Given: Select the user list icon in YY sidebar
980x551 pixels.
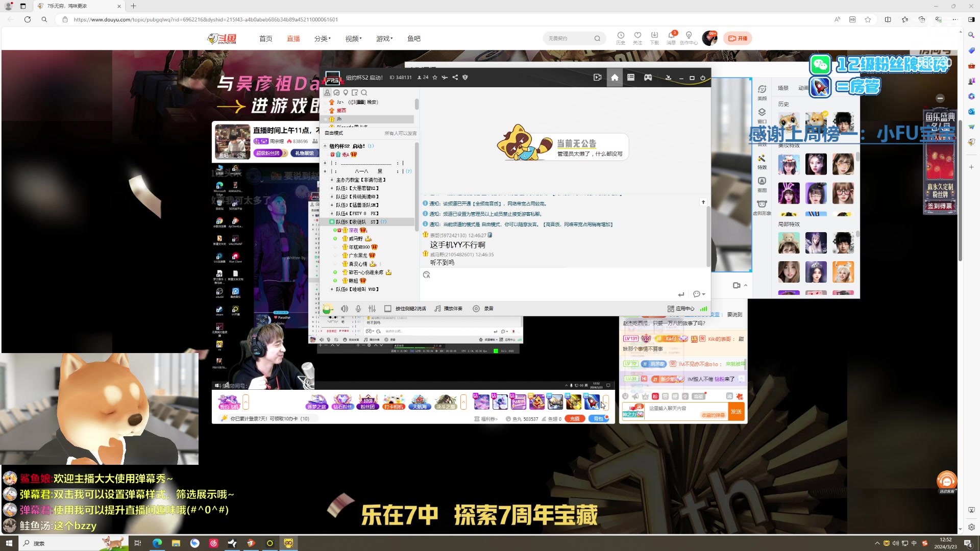Looking at the screenshot, I should (327, 92).
